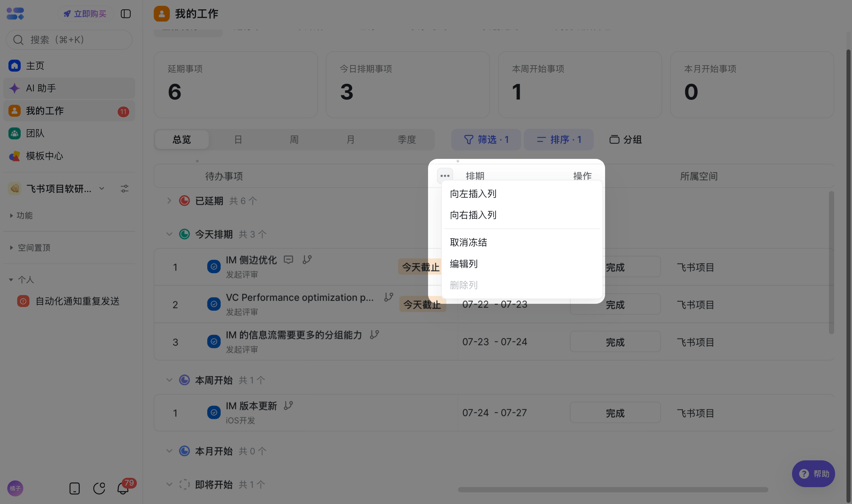Collapse the 即将开始 group
Screen dimensions: 852x504
pos(169,484)
